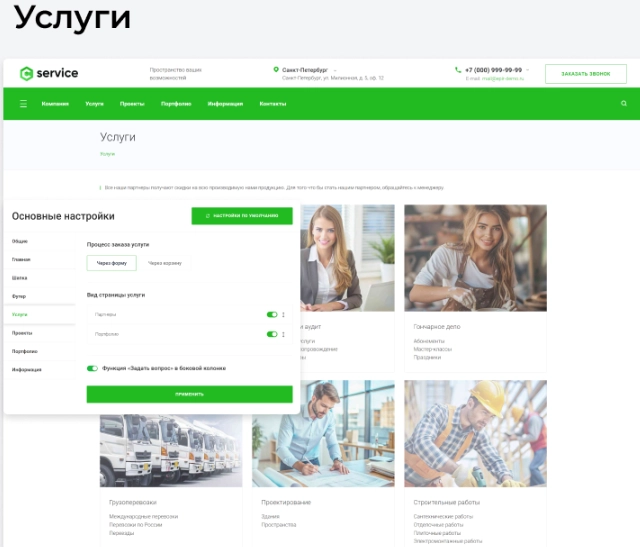This screenshot has width=640, height=547.
Task: Switch to the Общие settings tab
Action: click(39, 241)
